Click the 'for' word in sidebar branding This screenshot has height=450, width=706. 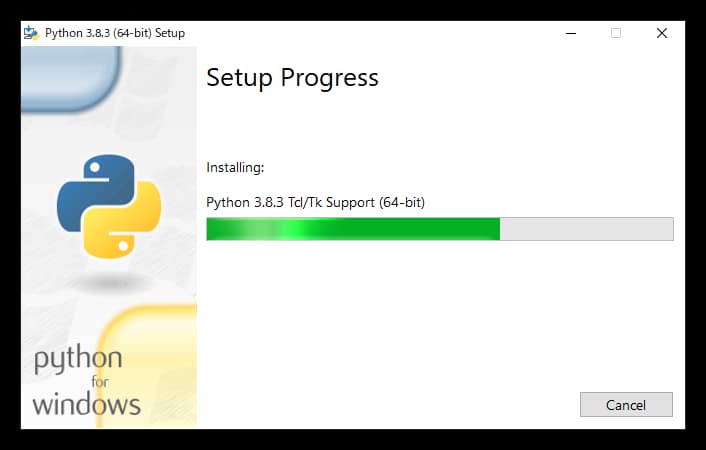click(x=100, y=382)
